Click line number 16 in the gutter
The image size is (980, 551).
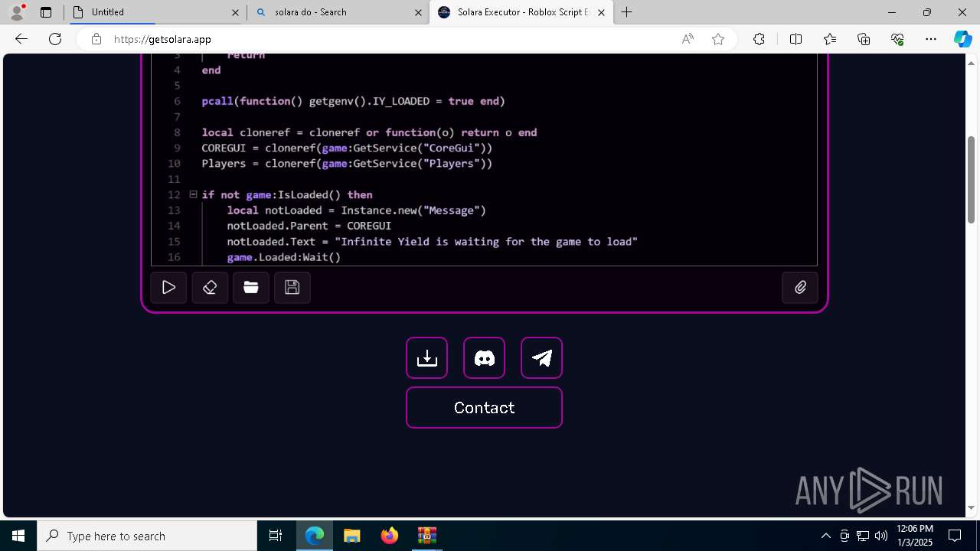(x=174, y=257)
